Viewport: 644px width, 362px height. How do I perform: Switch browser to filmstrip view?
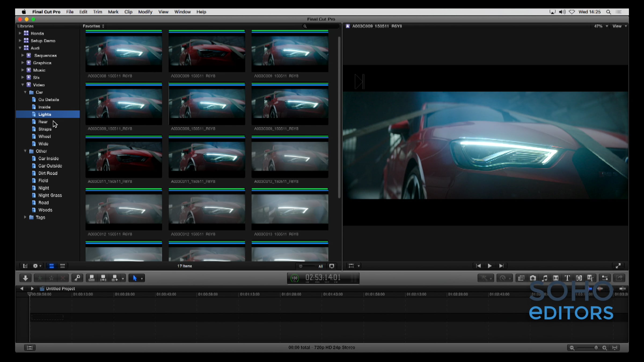[x=52, y=266]
